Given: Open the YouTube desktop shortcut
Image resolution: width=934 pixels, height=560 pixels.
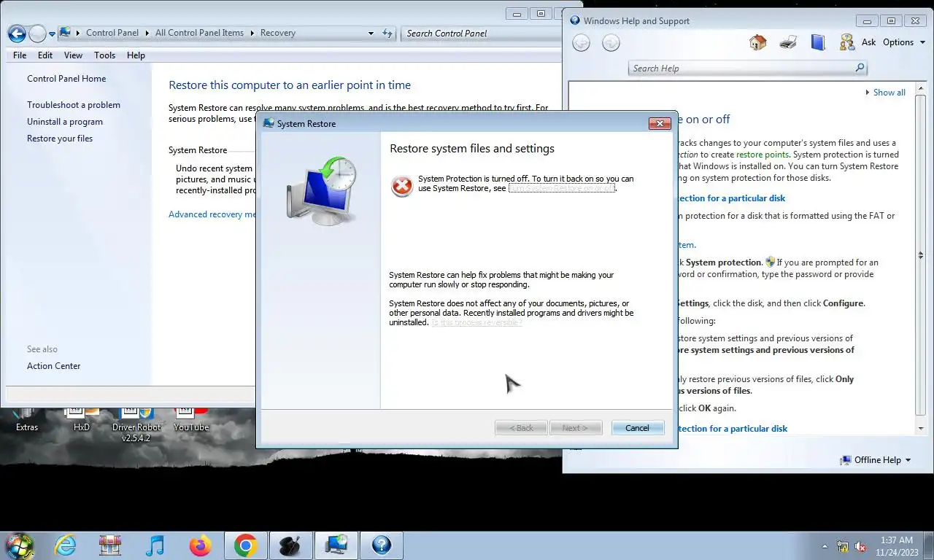Looking at the screenshot, I should coord(191,419).
